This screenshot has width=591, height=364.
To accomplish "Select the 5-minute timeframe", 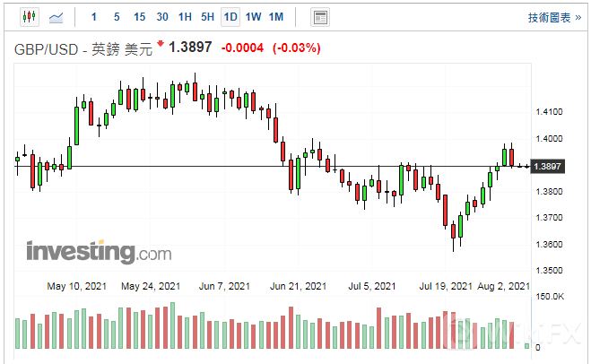I will tap(117, 17).
